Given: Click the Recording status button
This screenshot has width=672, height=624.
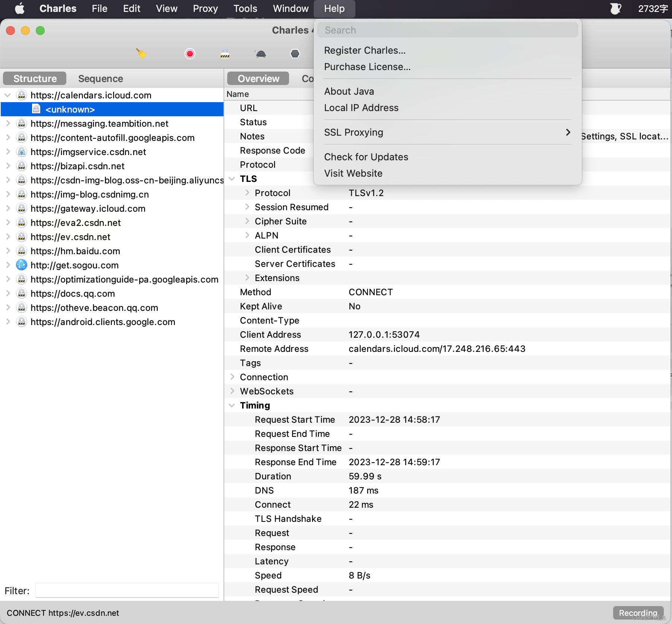Looking at the screenshot, I should (x=638, y=613).
